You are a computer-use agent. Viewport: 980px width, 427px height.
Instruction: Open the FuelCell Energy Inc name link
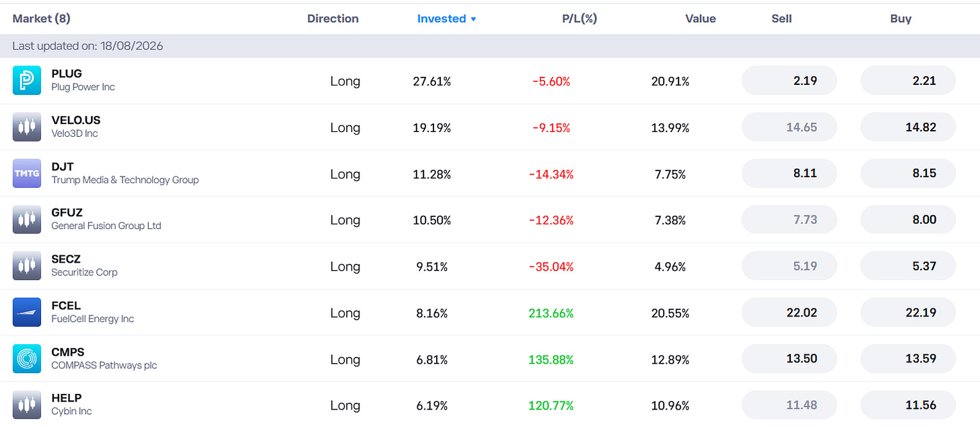click(x=93, y=319)
